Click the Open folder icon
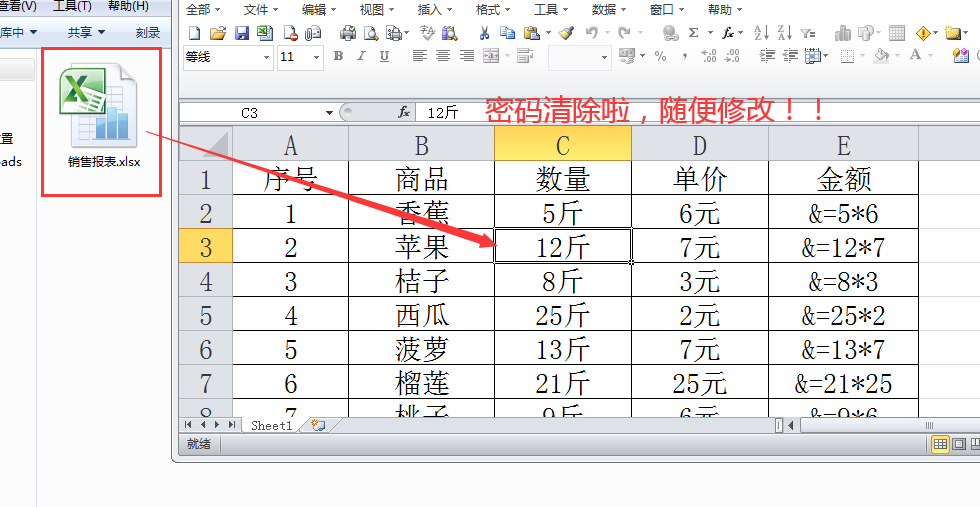Screen dimensions: 980x507 pos(217,33)
